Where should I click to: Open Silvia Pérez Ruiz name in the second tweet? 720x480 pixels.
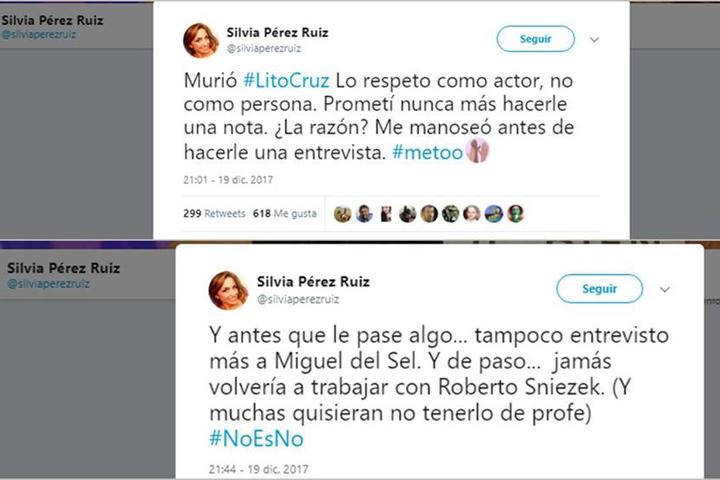[x=313, y=282]
